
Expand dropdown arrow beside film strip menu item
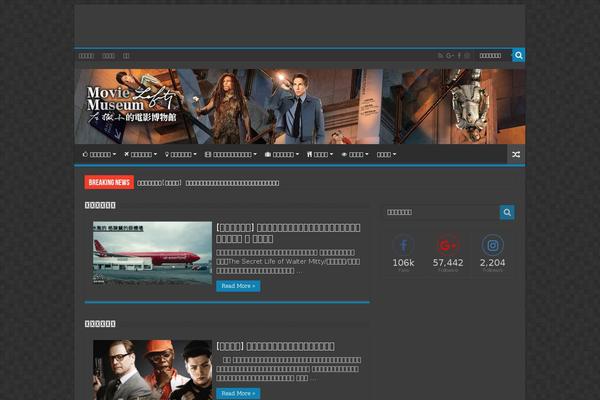[255, 154]
